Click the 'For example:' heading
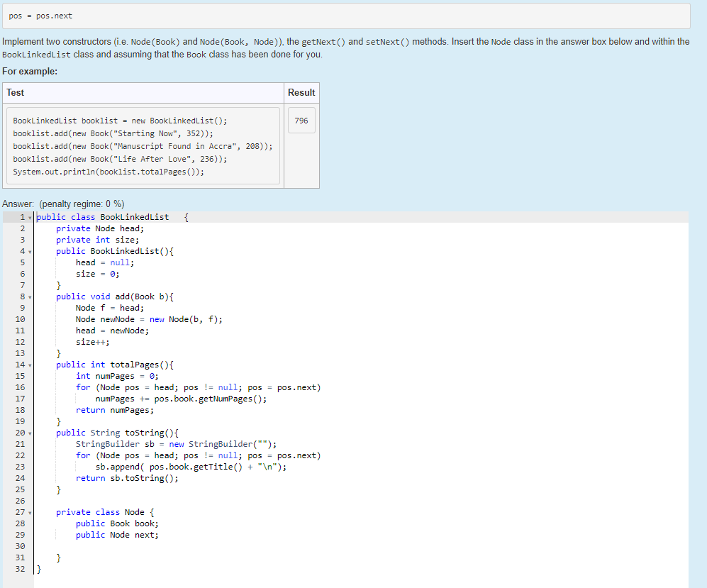707x588 pixels. pos(30,71)
